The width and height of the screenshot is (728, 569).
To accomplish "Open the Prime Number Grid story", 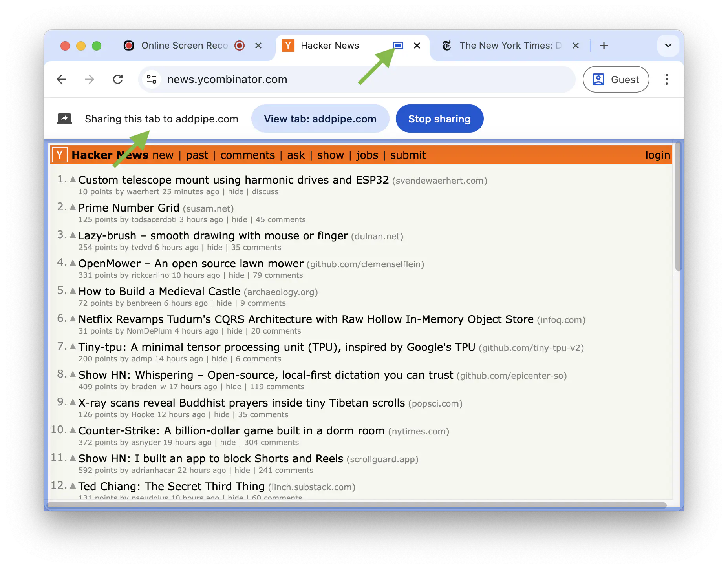I will tap(129, 208).
